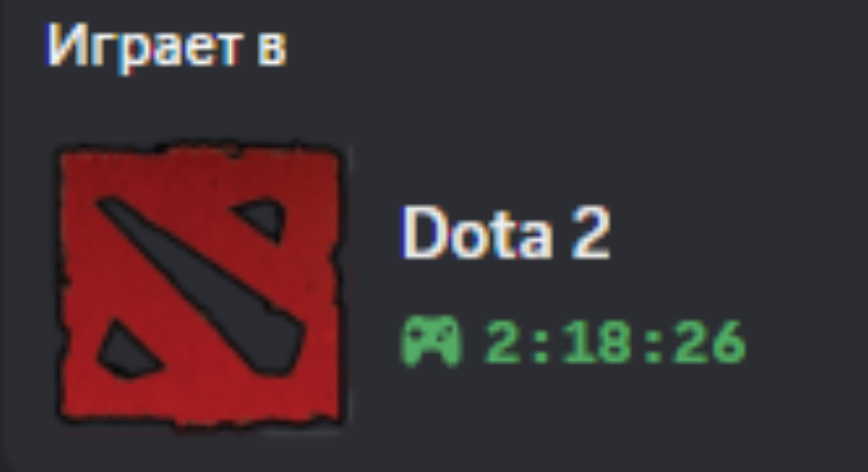Click the "Играет в" heading
The height and width of the screenshot is (472, 868).
click(166, 46)
